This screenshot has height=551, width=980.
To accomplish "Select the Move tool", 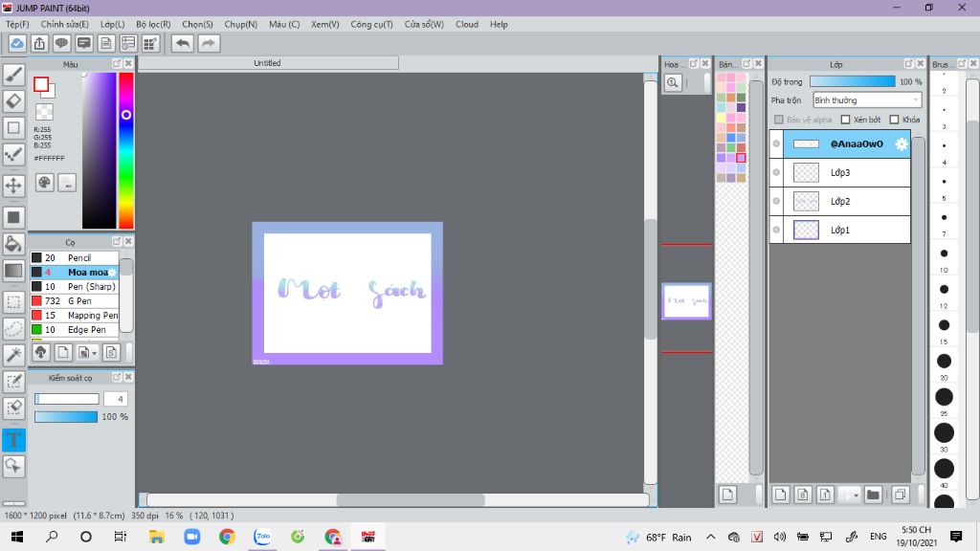I will (13, 186).
